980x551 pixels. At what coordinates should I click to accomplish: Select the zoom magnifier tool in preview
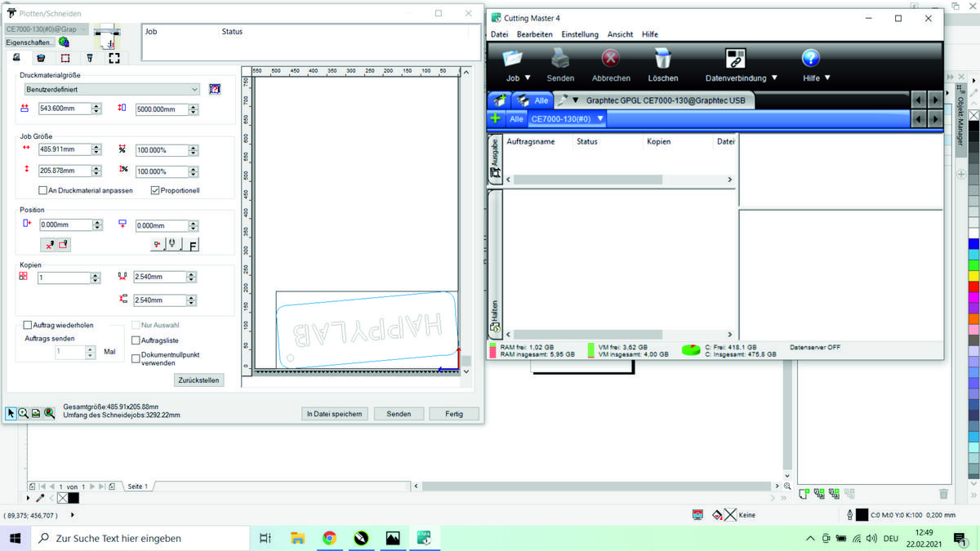pos(23,414)
